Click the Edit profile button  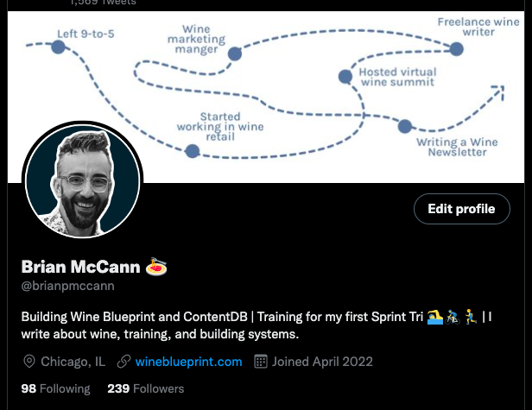(x=461, y=209)
